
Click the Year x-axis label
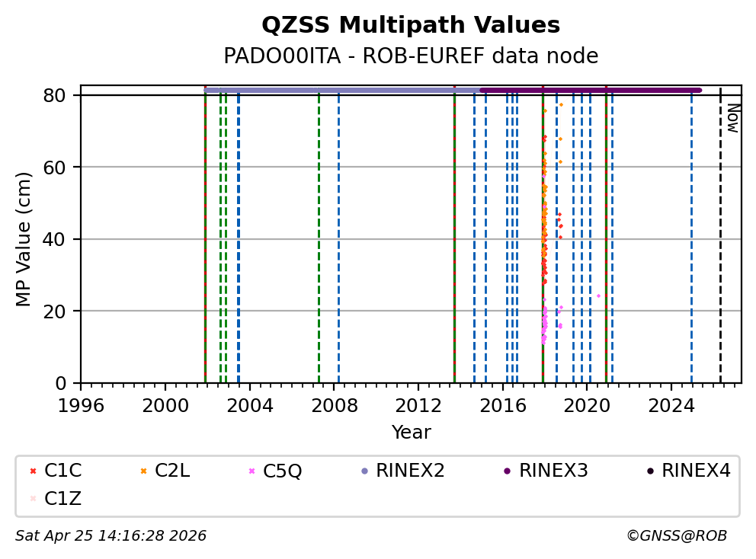point(411,433)
